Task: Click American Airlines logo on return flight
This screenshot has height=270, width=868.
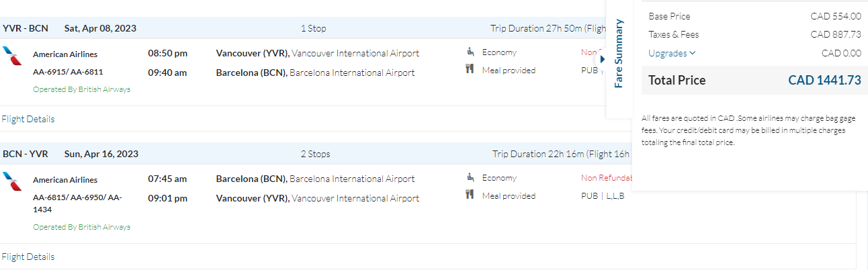Action: click(11, 181)
